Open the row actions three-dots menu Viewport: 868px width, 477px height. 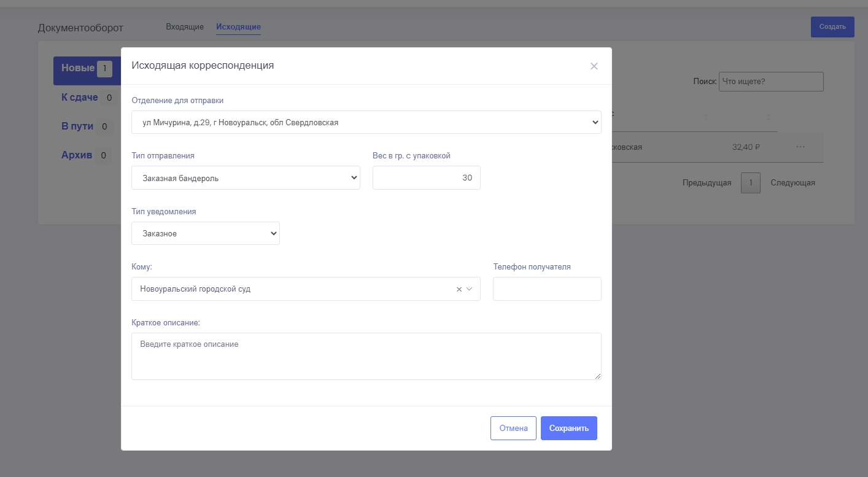click(800, 147)
